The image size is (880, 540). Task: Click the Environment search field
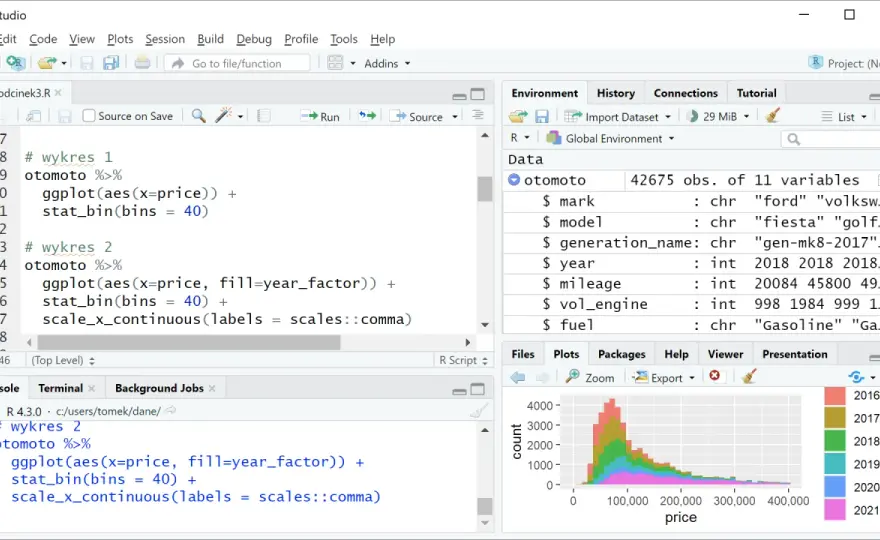[833, 139]
